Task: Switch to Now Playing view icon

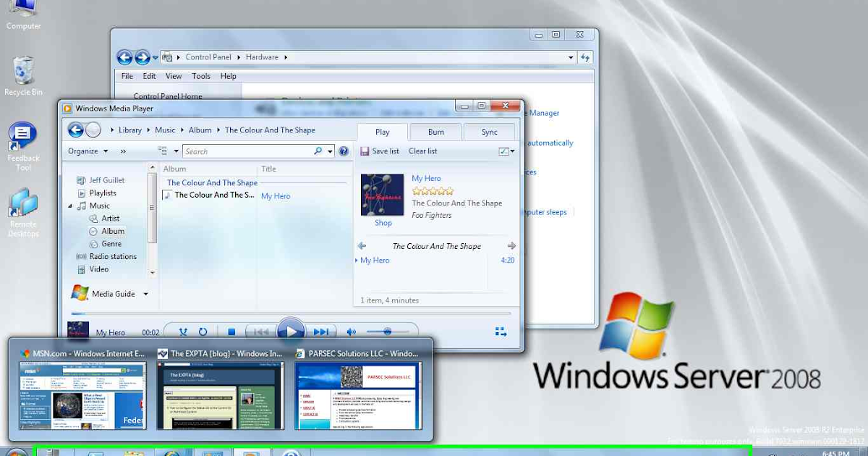Action: point(501,332)
